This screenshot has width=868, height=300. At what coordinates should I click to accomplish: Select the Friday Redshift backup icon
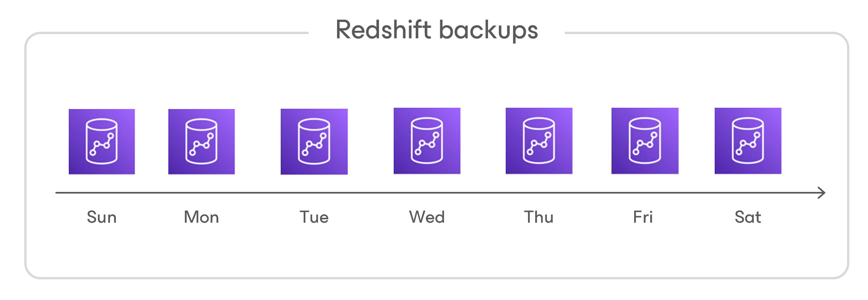click(645, 141)
